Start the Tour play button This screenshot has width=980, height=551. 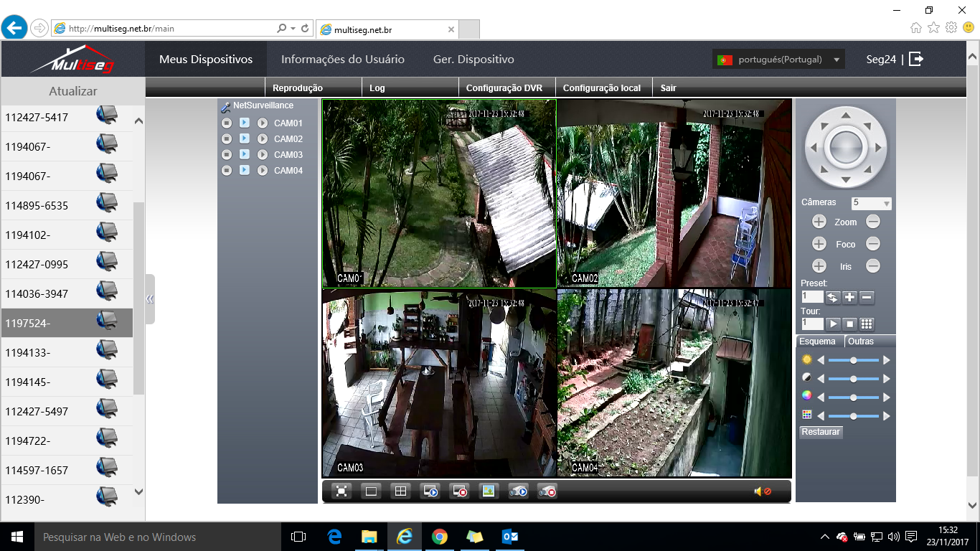point(833,324)
